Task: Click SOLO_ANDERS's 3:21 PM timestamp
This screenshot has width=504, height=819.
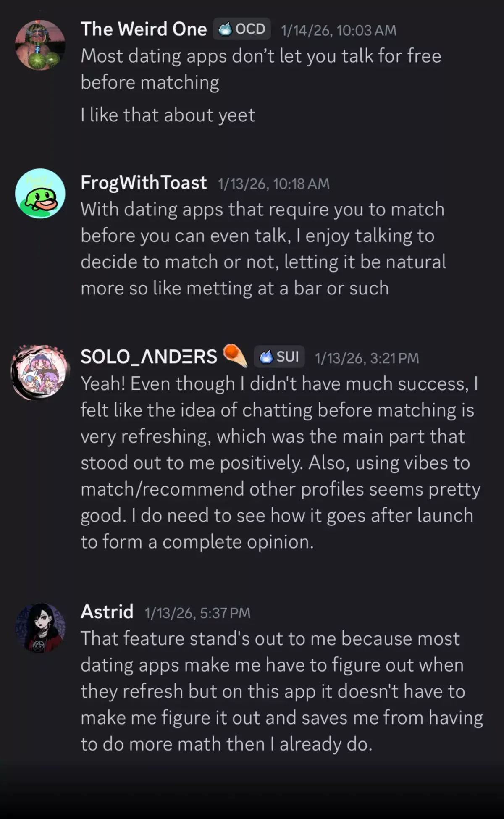Action: tap(367, 357)
